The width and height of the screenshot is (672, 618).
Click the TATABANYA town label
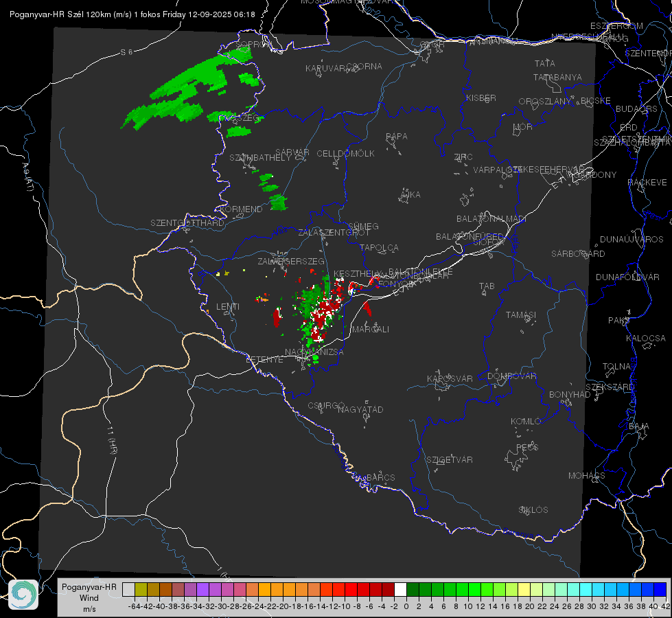[557, 78]
